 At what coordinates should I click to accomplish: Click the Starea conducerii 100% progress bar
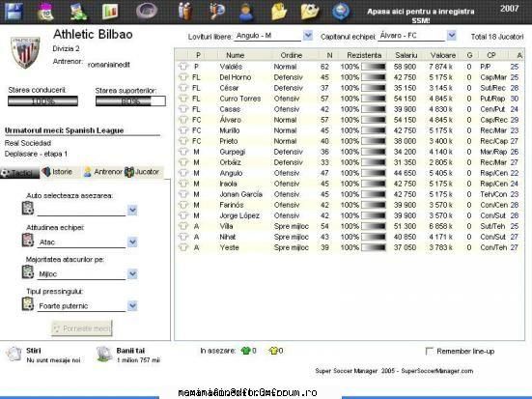click(x=42, y=101)
